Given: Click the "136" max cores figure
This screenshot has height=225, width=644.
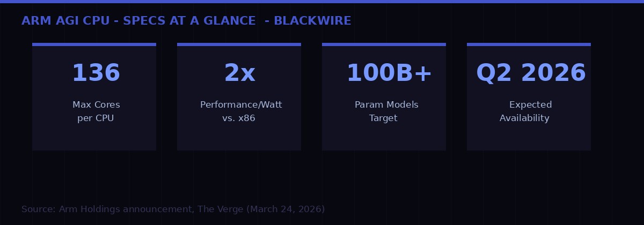Looking at the screenshot, I should [x=96, y=73].
